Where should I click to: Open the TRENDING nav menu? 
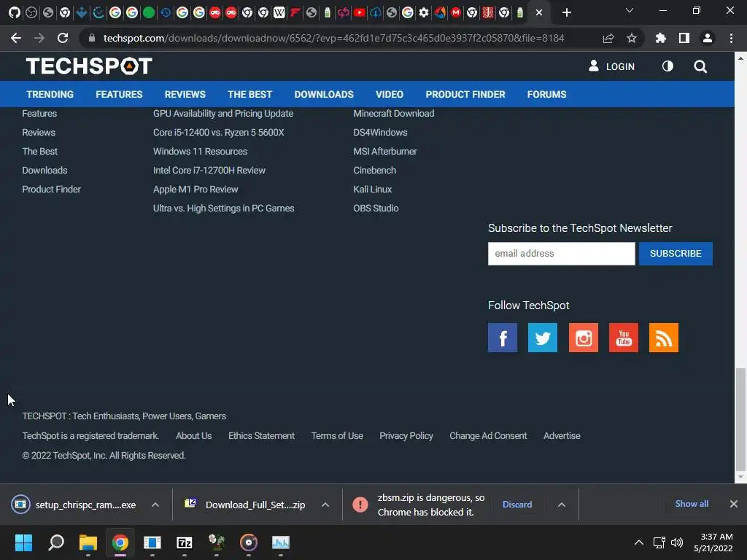50,94
